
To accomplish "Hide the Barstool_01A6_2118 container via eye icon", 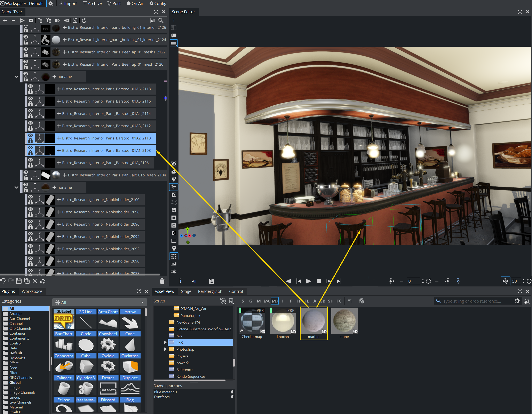I will pos(30,86).
